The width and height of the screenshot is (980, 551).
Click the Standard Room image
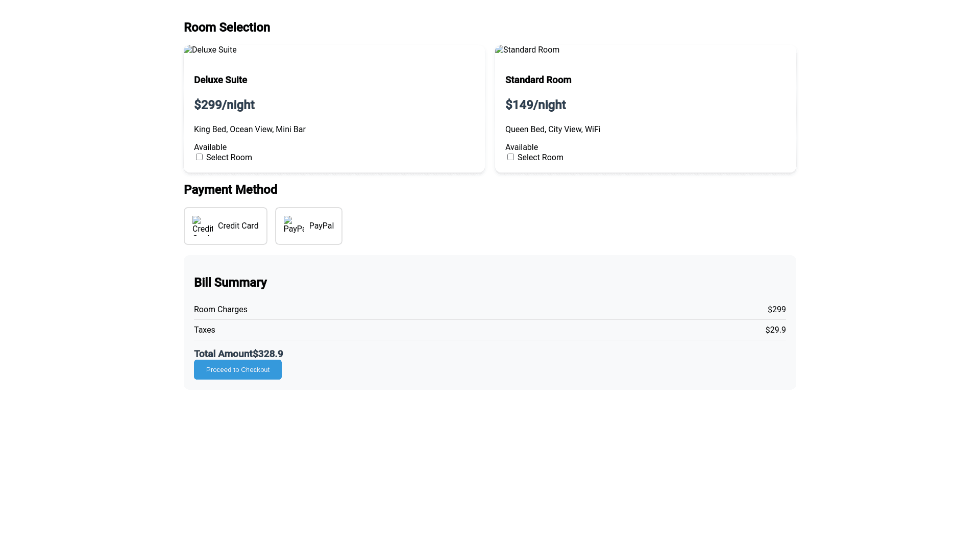527,50
